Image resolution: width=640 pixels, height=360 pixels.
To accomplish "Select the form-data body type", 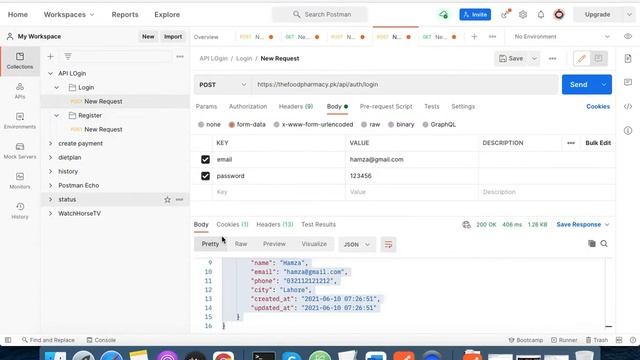I will pyautogui.click(x=231, y=124).
